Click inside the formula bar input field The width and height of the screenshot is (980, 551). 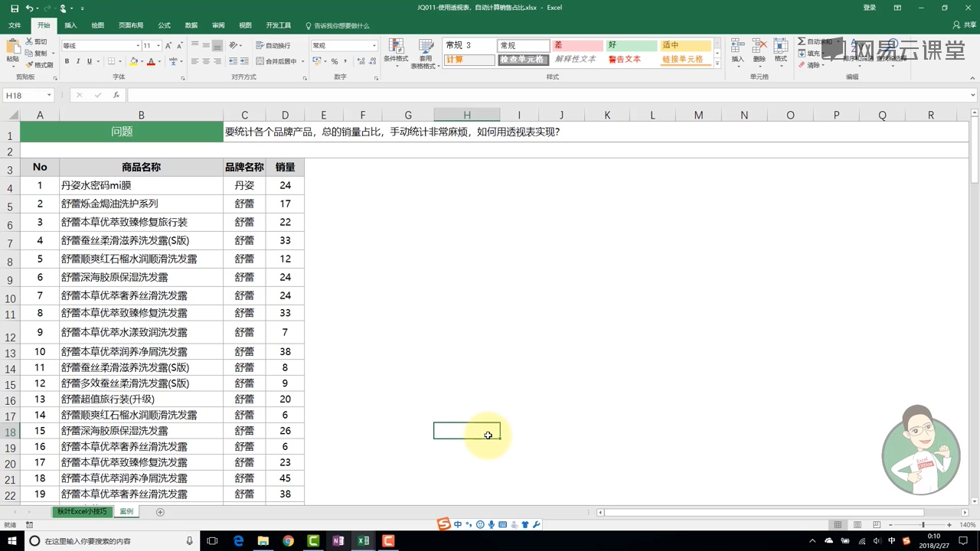click(x=536, y=96)
